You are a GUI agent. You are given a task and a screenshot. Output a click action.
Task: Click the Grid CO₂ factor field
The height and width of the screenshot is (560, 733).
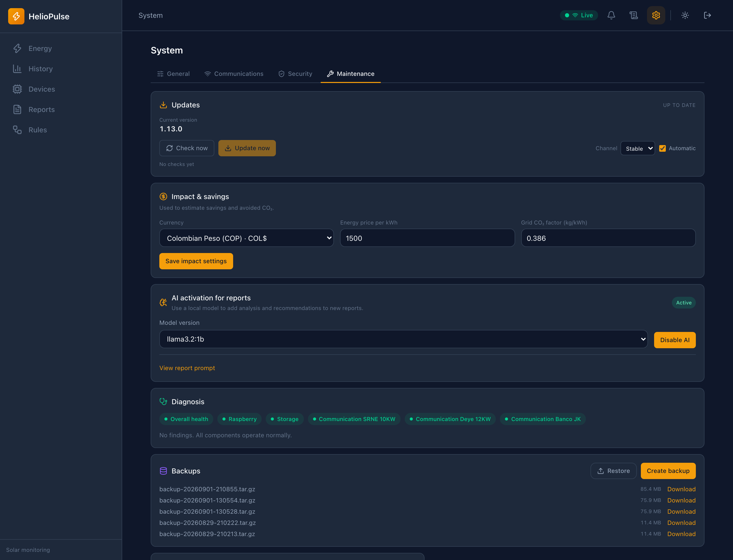point(608,238)
